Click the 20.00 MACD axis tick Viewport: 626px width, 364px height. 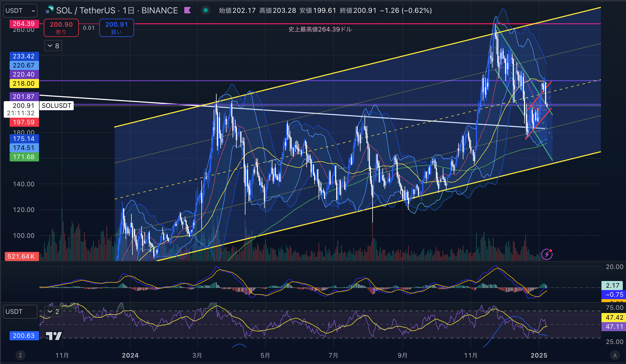click(615, 267)
